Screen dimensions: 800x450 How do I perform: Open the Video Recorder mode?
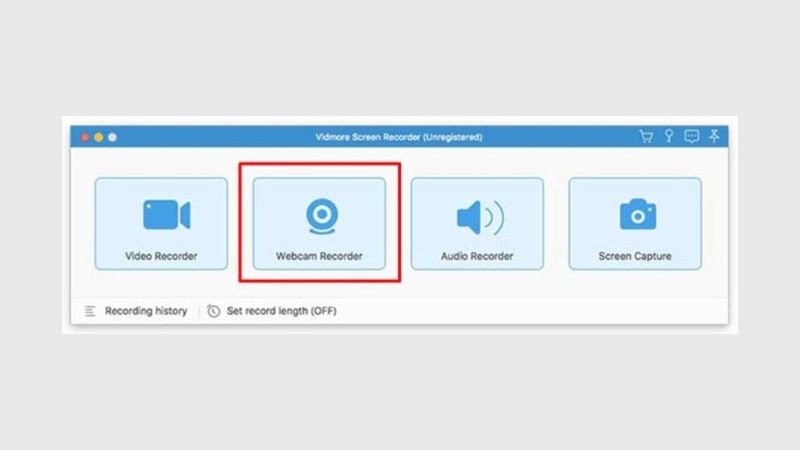coord(161,223)
